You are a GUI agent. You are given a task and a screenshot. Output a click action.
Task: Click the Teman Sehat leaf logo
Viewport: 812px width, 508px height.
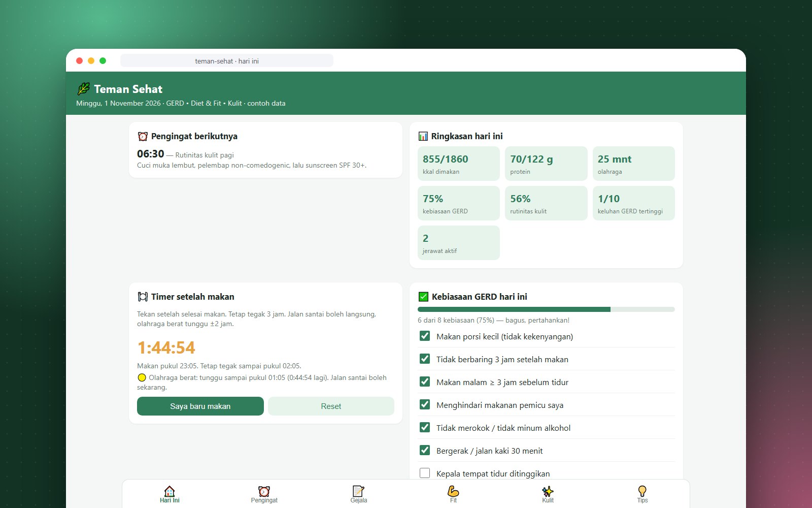83,89
